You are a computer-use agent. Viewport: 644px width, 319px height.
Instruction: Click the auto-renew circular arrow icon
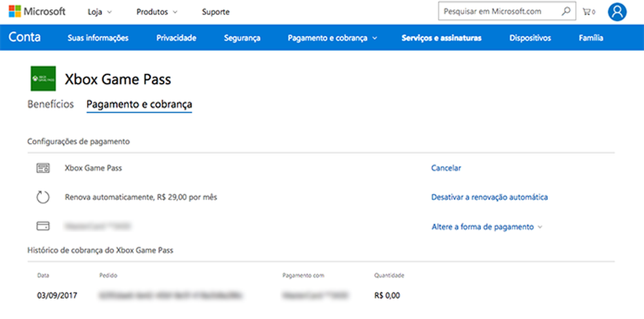(x=43, y=197)
